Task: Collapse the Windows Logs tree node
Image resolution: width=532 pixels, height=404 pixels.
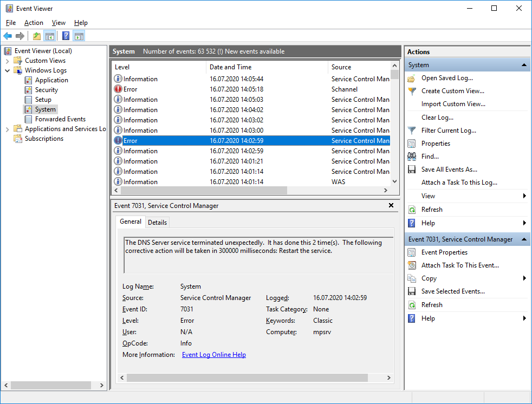Action: pos(8,70)
